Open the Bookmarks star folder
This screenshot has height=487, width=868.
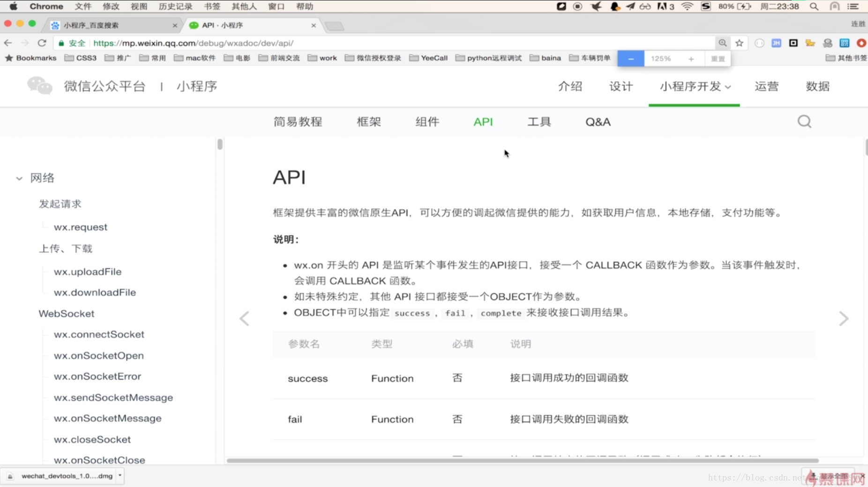(30, 58)
